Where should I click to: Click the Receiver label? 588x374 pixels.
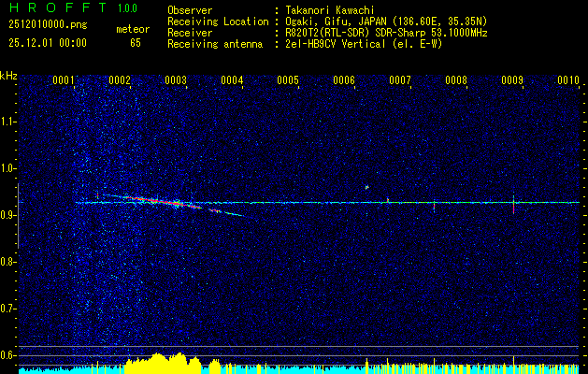point(190,34)
